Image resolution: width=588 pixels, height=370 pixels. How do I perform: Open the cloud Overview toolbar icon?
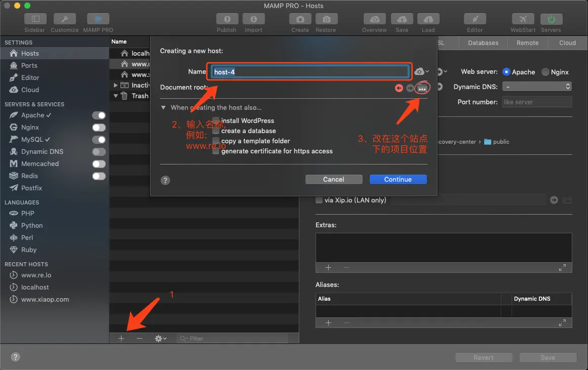[374, 19]
